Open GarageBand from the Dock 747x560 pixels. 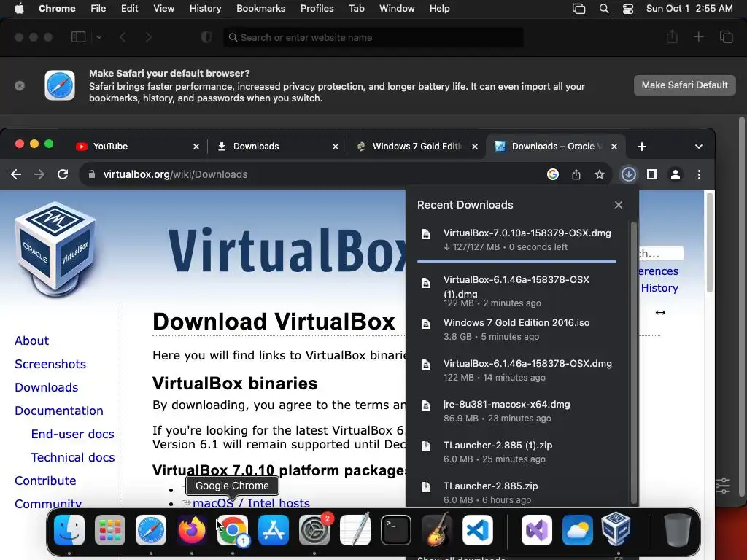pos(437,530)
